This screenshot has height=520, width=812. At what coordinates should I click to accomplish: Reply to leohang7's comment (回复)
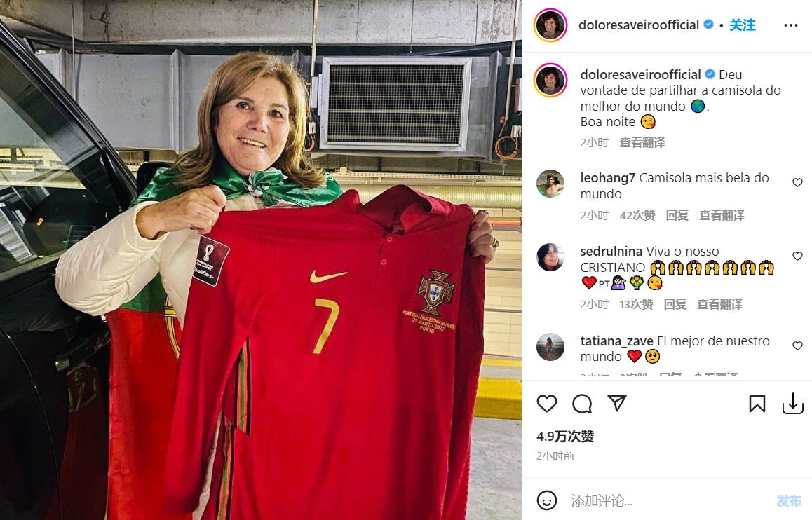click(677, 215)
